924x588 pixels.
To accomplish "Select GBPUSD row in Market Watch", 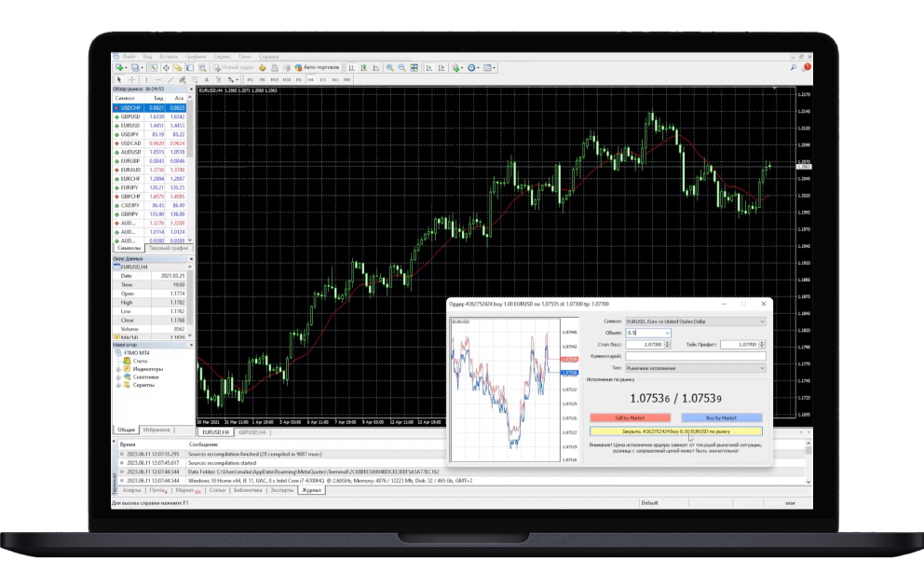I will pos(150,116).
